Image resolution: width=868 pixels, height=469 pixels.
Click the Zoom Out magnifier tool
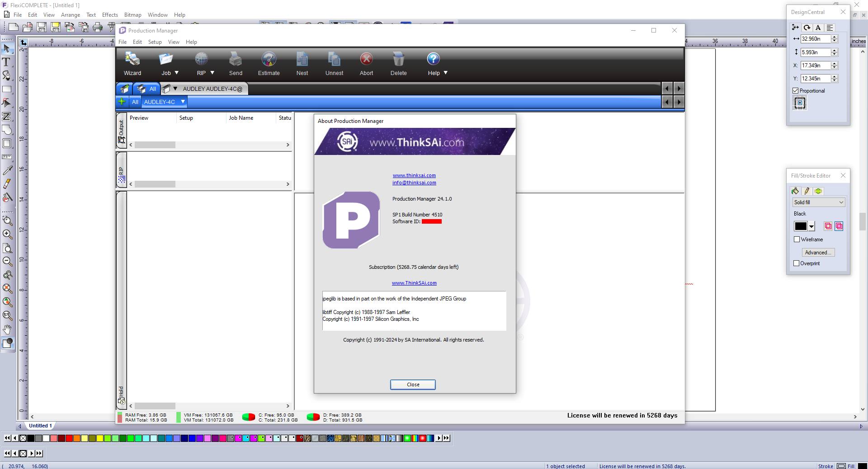tap(7, 261)
